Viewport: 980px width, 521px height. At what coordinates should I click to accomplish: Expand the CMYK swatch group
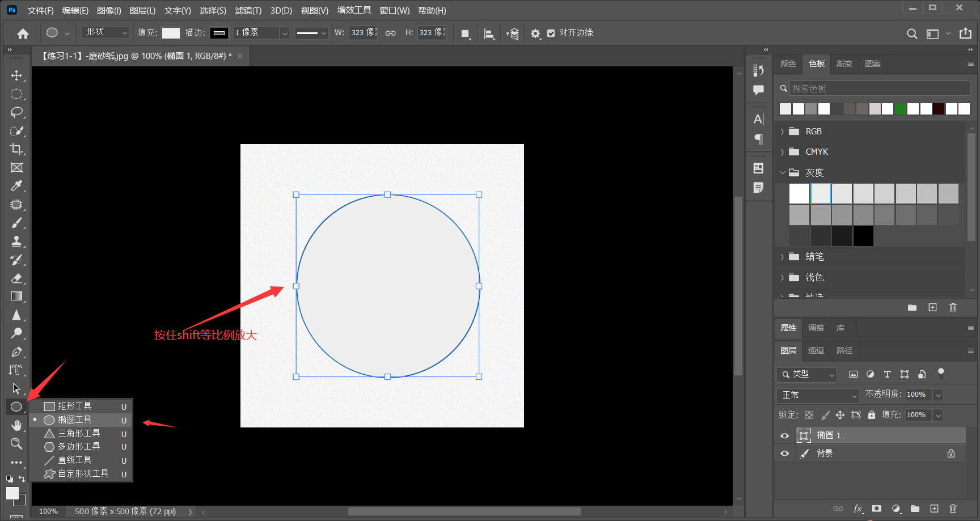[782, 152]
